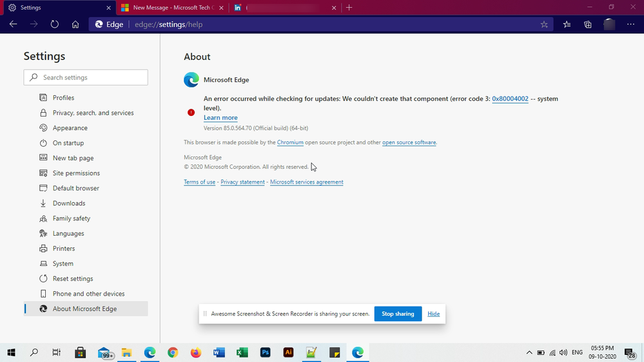The height and width of the screenshot is (362, 644).
Task: Open the open source software link
Action: tap(409, 142)
